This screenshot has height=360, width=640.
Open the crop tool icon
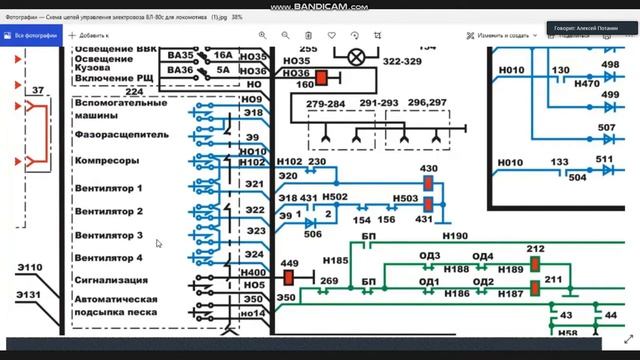[378, 36]
